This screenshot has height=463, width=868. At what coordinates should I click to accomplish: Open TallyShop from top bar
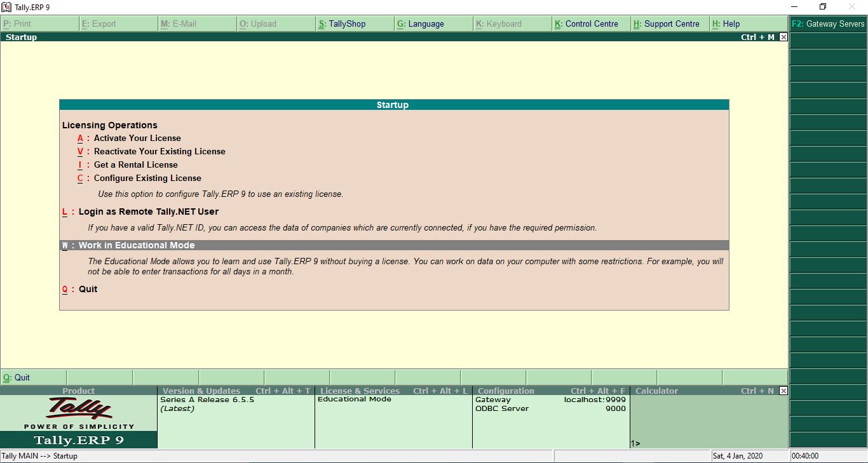pos(355,23)
